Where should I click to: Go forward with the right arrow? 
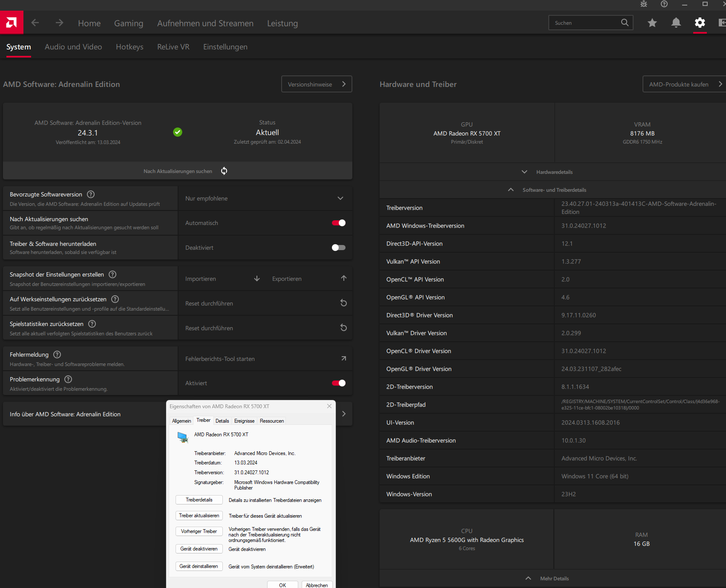(59, 23)
